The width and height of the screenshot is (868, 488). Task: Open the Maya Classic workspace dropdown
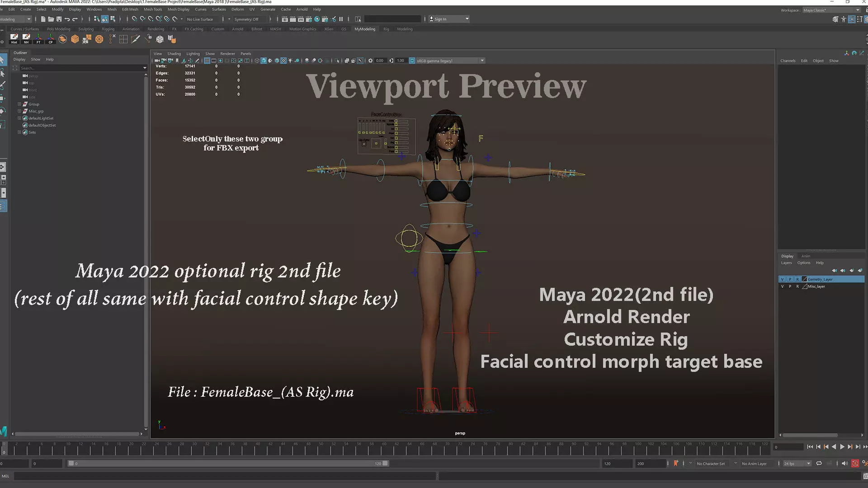831,10
